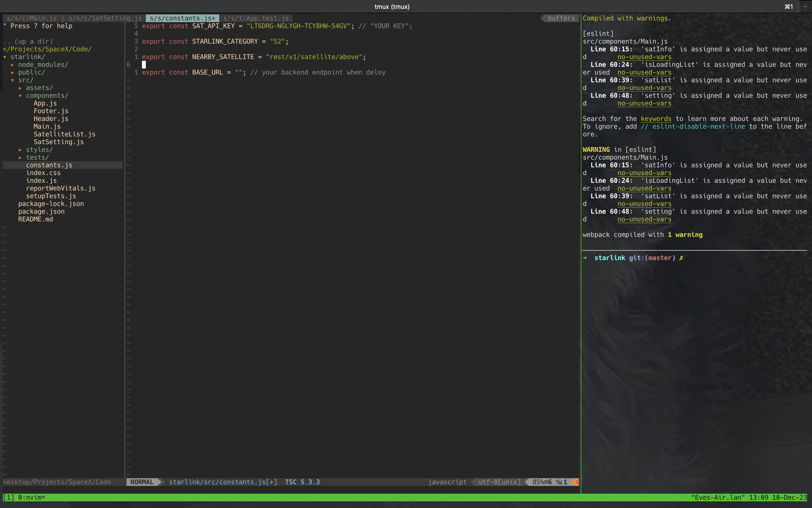Switch to the App.test.js buffer tab
Viewport: 812px width, 508px height.
click(256, 18)
